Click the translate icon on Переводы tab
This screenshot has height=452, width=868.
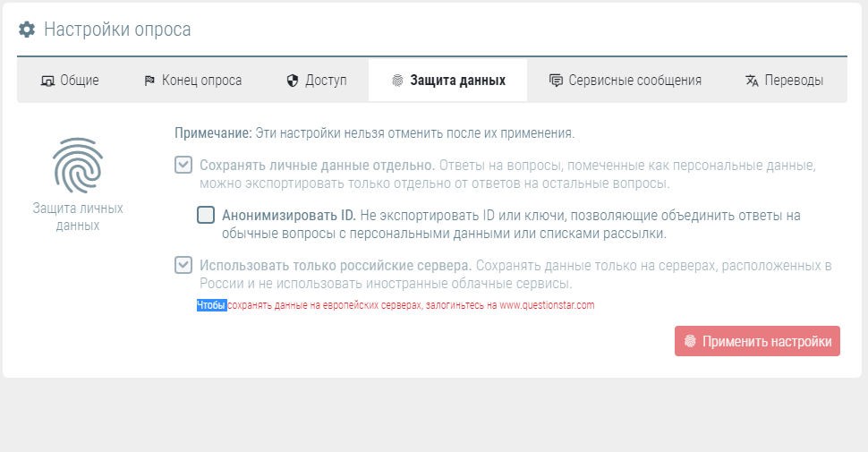[752, 81]
